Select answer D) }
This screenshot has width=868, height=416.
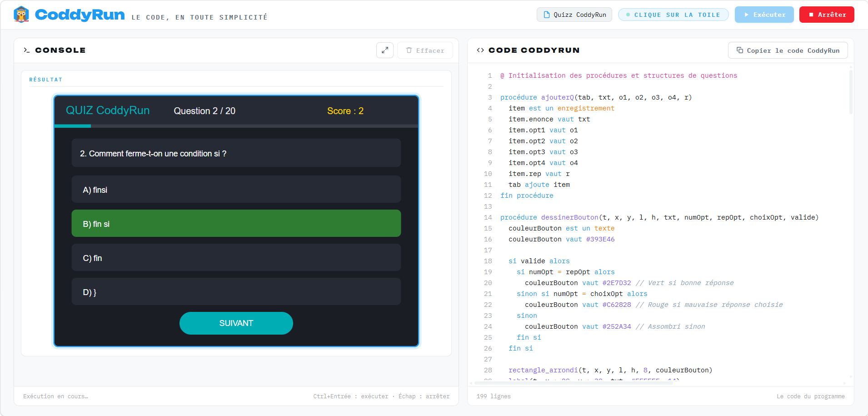point(236,291)
